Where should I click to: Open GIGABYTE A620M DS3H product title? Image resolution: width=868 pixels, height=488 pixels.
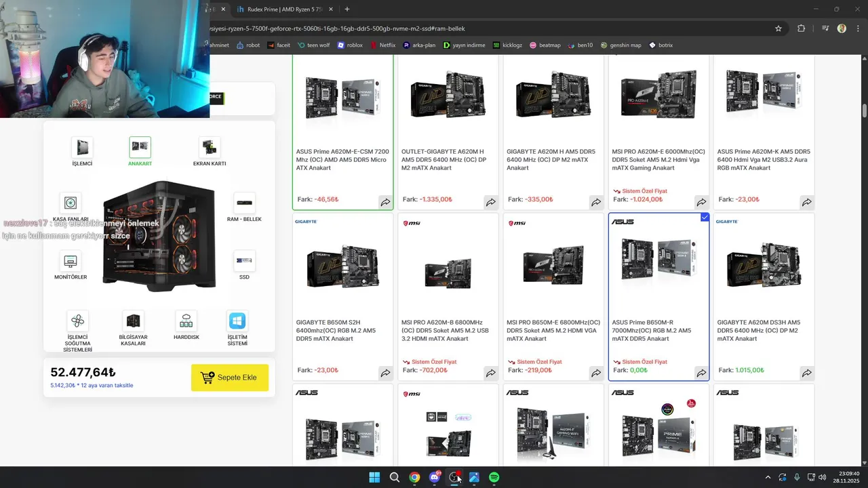(759, 331)
